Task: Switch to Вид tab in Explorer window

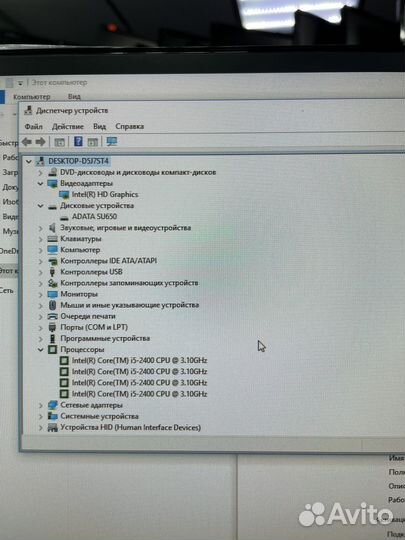Action: coord(74,97)
